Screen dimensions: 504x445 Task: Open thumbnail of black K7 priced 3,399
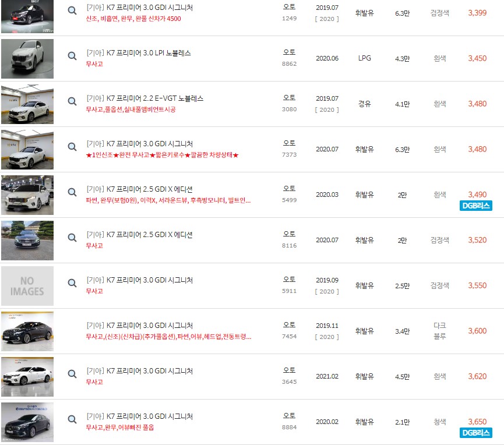point(27,16)
